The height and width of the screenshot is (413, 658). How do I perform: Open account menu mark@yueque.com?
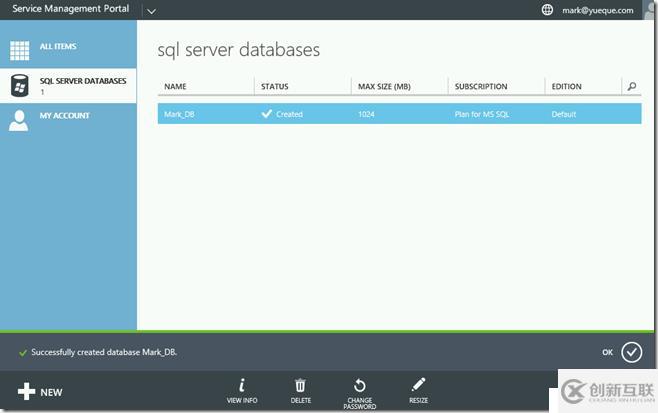pyautogui.click(x=598, y=10)
